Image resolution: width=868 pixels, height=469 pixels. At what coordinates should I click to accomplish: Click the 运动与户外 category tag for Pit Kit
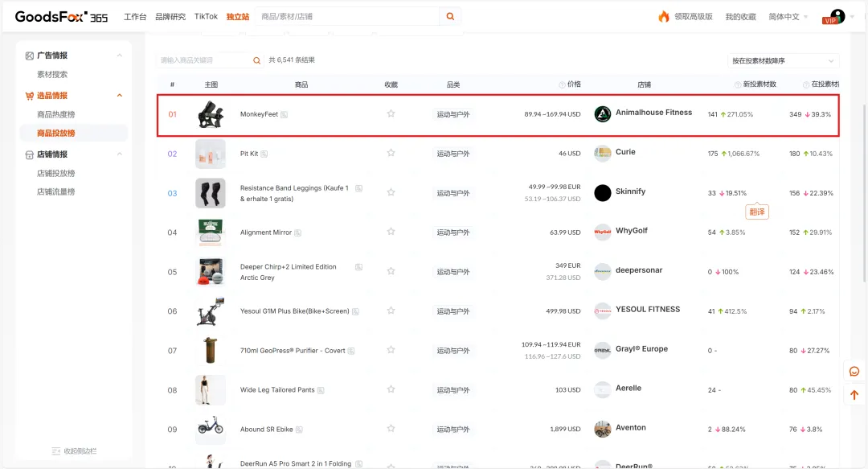click(452, 154)
